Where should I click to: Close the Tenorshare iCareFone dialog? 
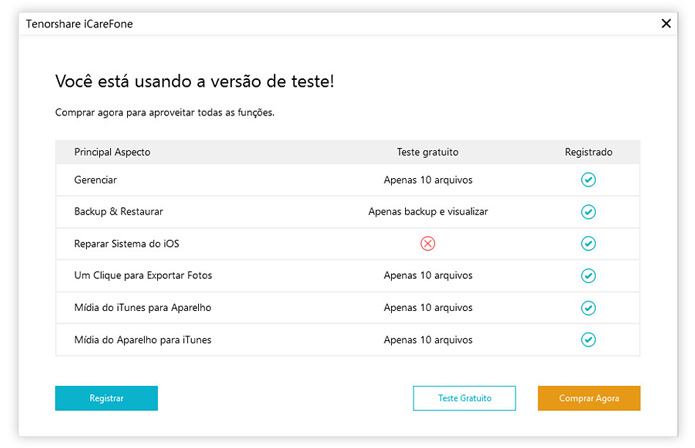pos(666,23)
